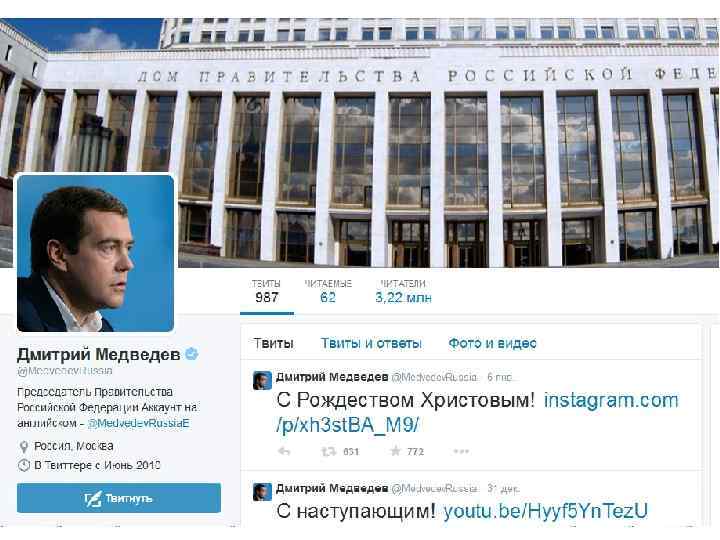
Task: Click the reply arrow under the Christmas tweet
Action: click(284, 451)
